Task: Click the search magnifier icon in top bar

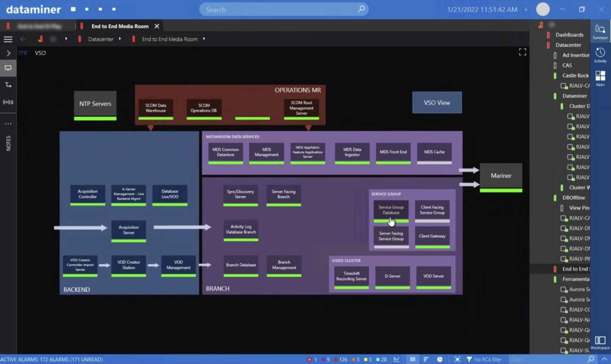Action: (x=361, y=9)
